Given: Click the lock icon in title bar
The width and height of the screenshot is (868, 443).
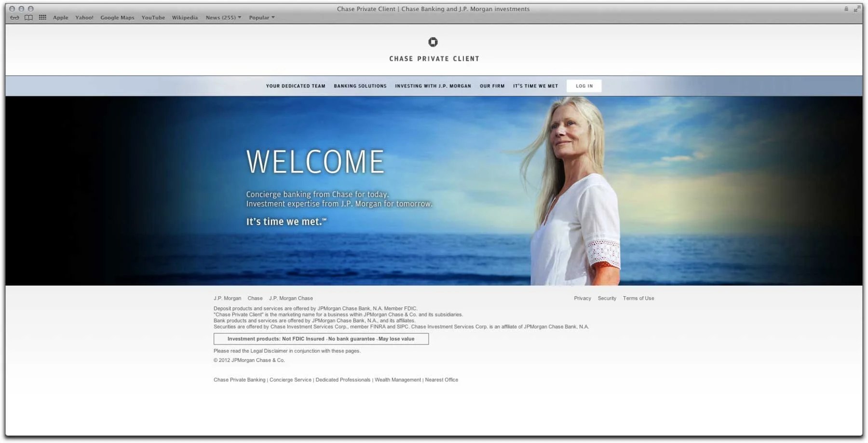Looking at the screenshot, I should pyautogui.click(x=846, y=9).
